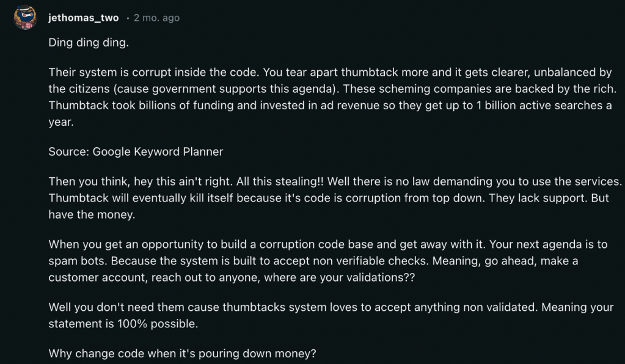Click the phrase "statement is 100% possible."

(x=123, y=324)
